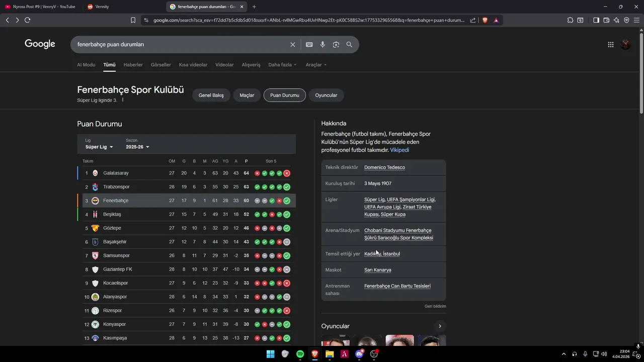This screenshot has width=644, height=362.
Task: Clear the Google search box with X
Action: click(x=293, y=44)
